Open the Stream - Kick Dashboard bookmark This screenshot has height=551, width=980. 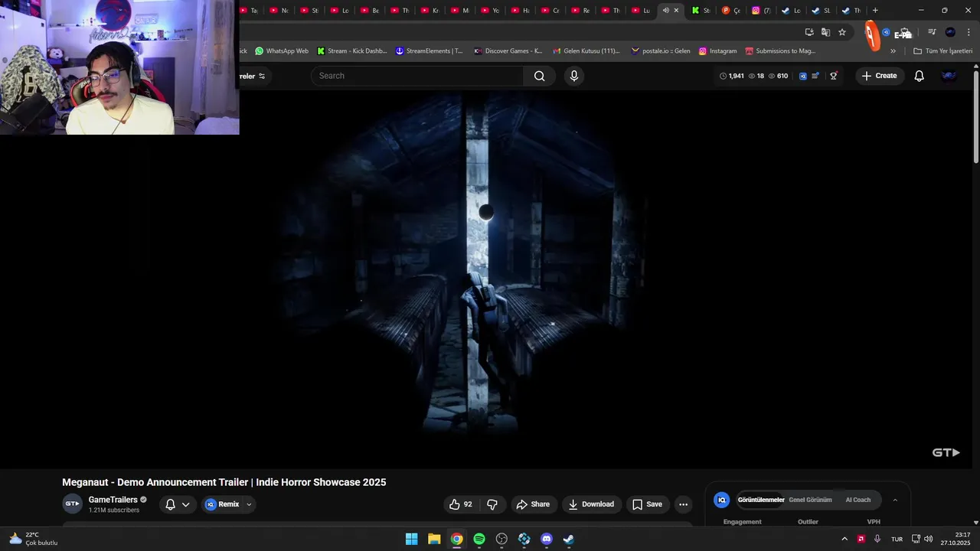pos(352,51)
